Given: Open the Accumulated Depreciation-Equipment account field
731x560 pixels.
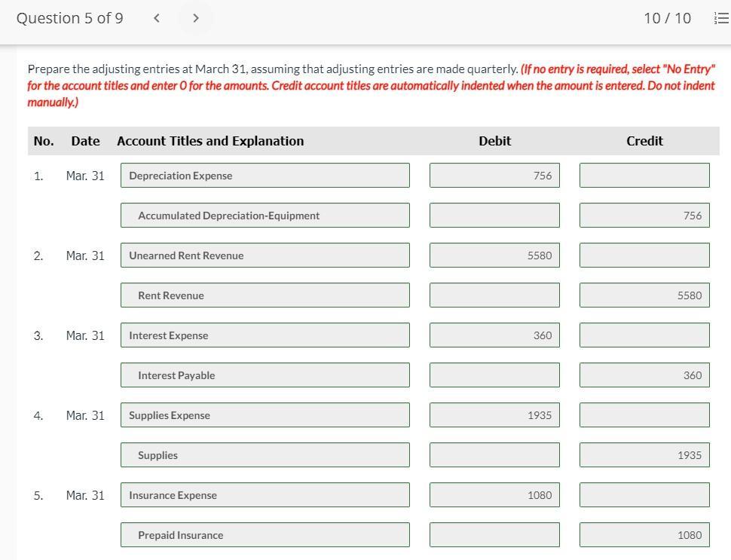Looking at the screenshot, I should 265,216.
